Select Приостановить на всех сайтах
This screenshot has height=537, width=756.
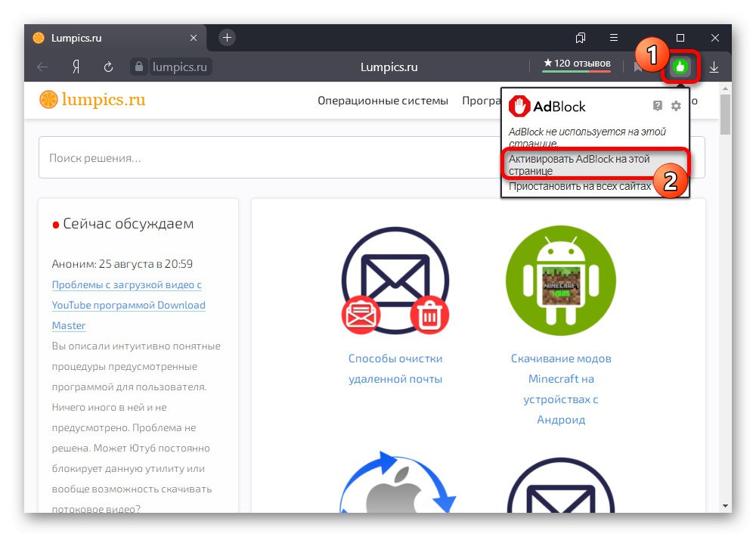(x=580, y=186)
